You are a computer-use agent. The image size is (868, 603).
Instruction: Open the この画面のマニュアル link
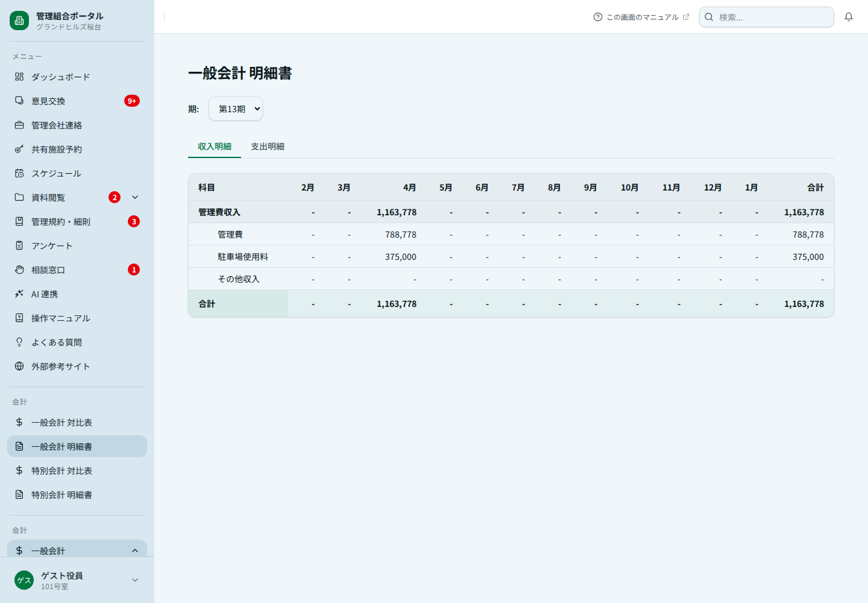coord(641,17)
